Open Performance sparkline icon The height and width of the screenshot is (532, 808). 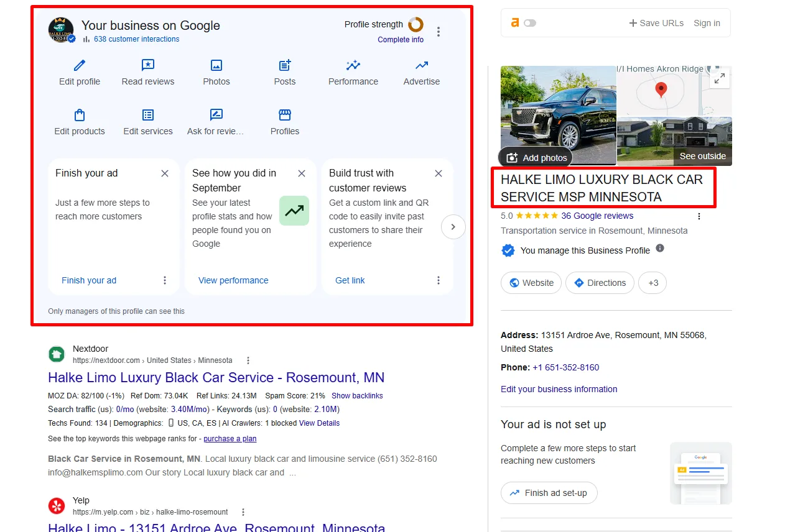pyautogui.click(x=353, y=65)
